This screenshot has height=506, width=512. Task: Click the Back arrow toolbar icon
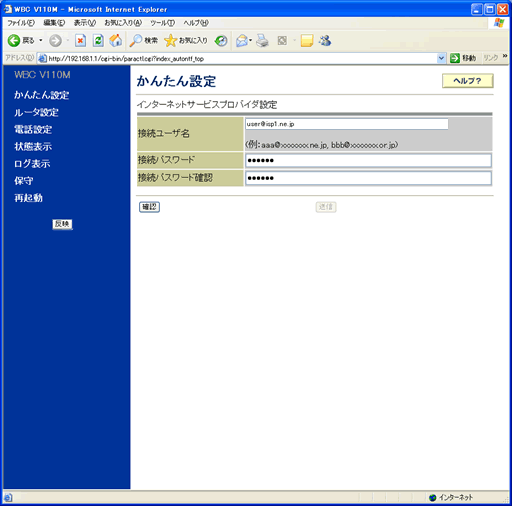click(14, 41)
